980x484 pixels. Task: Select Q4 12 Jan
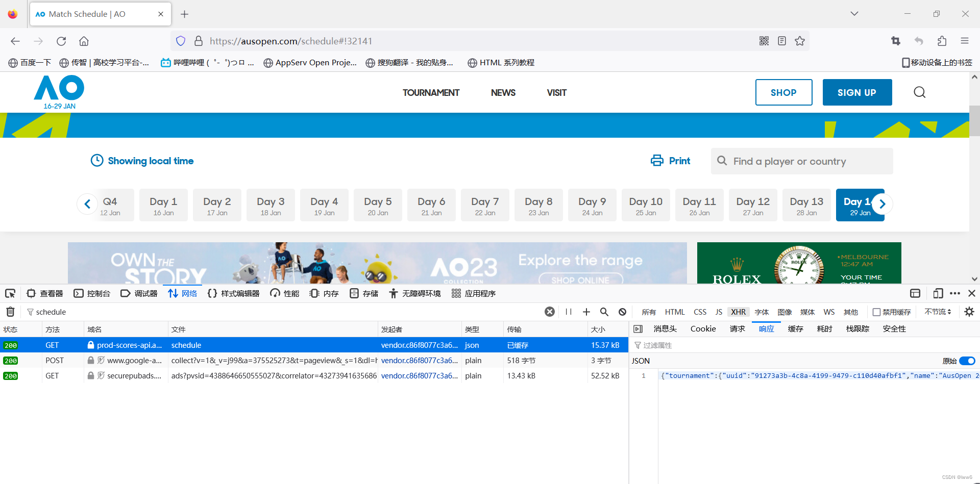pyautogui.click(x=110, y=205)
